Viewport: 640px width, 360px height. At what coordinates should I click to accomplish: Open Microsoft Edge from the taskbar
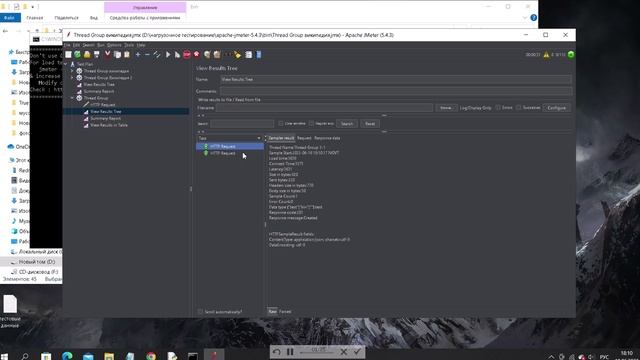[x=67, y=356]
